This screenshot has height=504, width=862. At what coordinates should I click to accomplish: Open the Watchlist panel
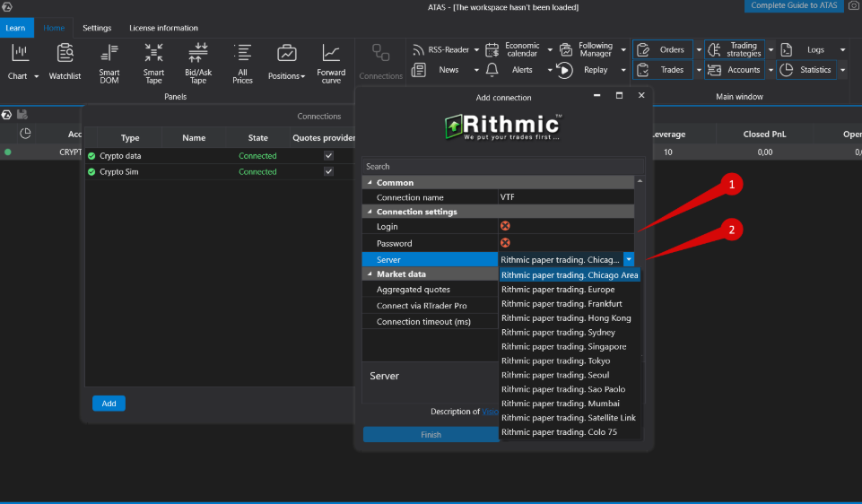point(65,63)
